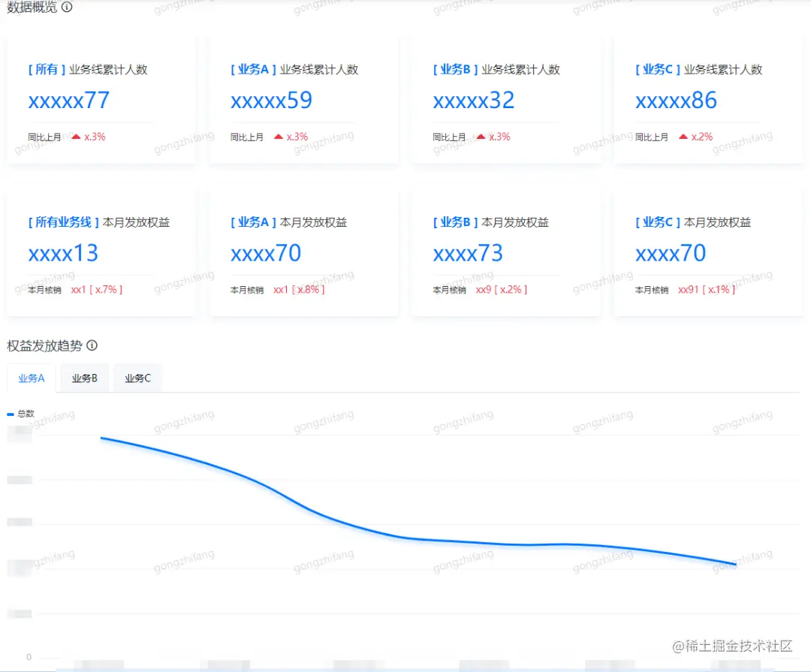Click the 0 label on chart y-axis
This screenshot has height=672, width=811.
click(x=29, y=657)
